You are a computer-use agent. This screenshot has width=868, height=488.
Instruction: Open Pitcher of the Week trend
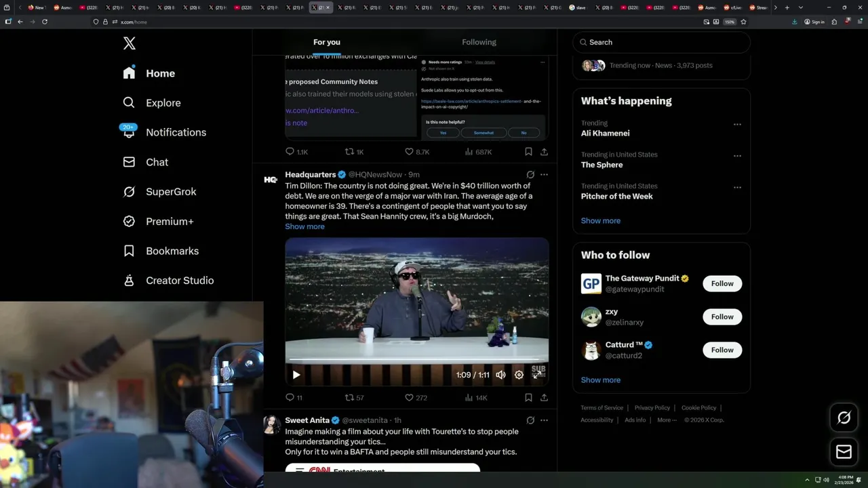pos(617,197)
